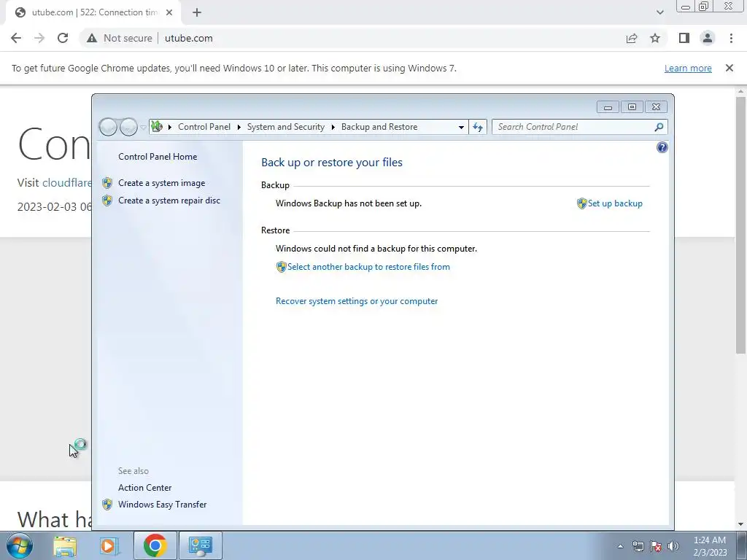The height and width of the screenshot is (560, 747).
Task: Open the Windows Start menu
Action: coord(20,545)
